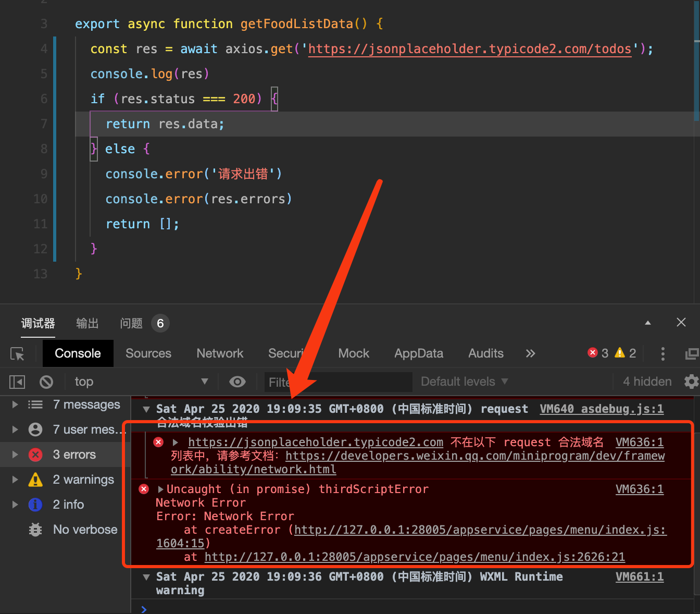Clear console with the ban icon

[46, 382]
